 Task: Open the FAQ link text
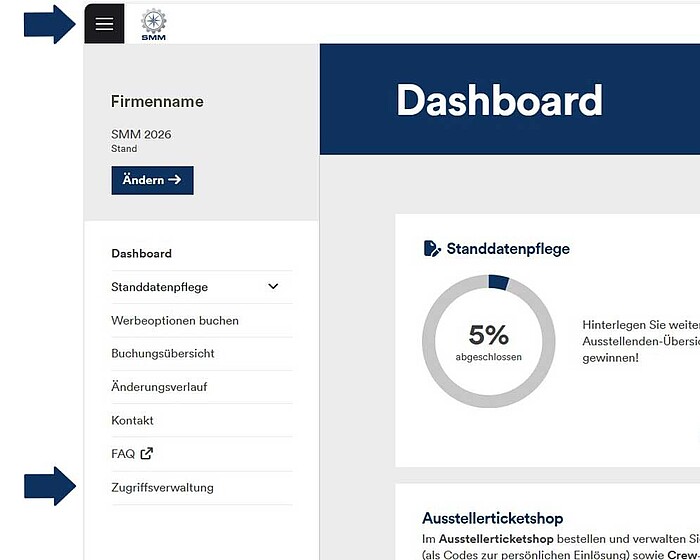pos(123,454)
